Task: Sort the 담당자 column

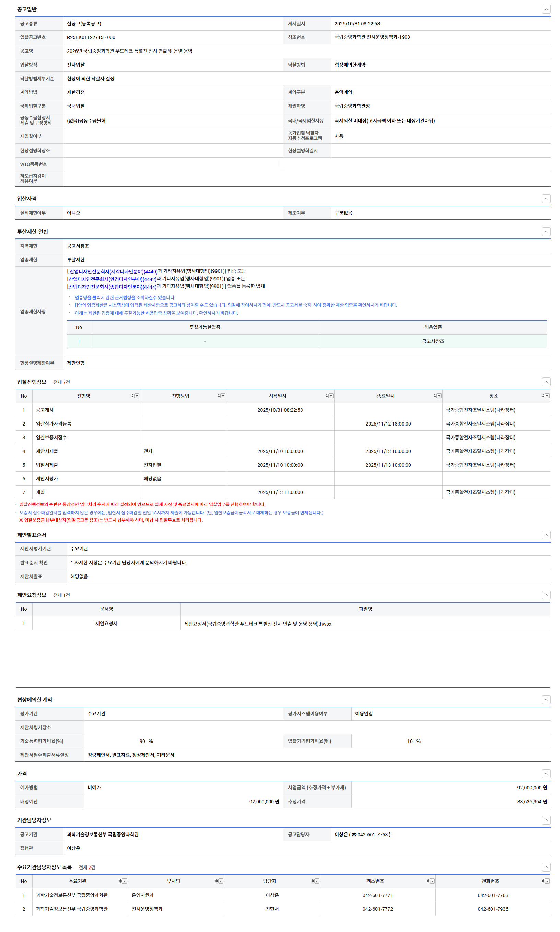Action: 313,881
